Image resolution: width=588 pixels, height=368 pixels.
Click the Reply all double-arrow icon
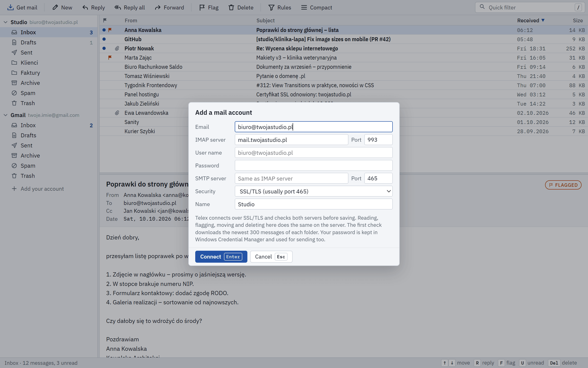(118, 8)
